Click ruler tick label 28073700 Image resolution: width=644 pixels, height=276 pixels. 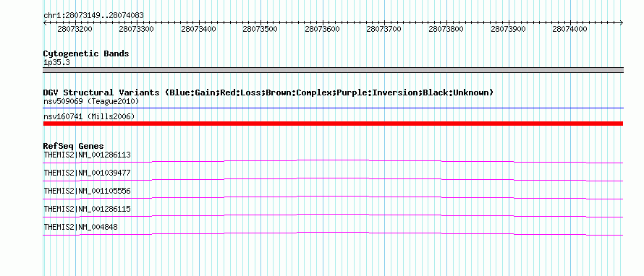pos(384,29)
